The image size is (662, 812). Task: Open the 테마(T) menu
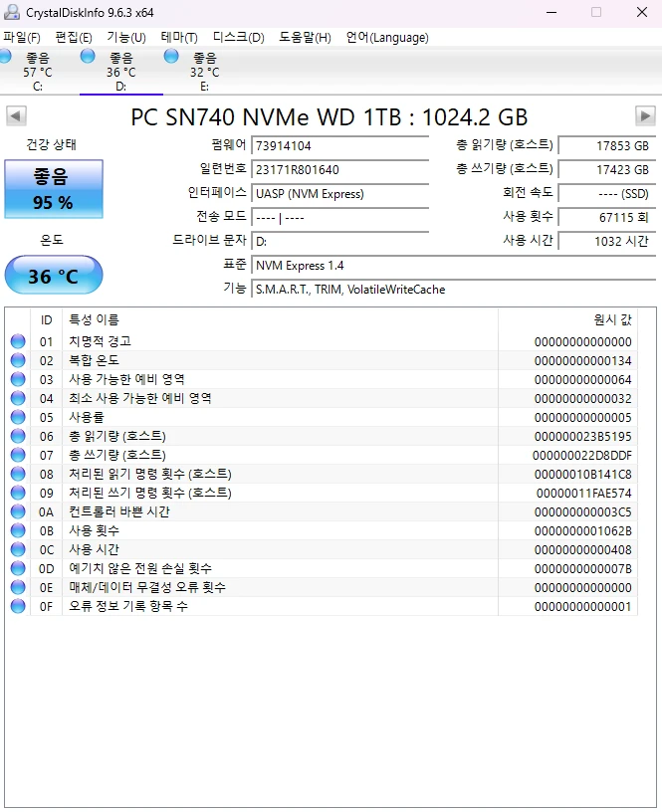click(179, 37)
